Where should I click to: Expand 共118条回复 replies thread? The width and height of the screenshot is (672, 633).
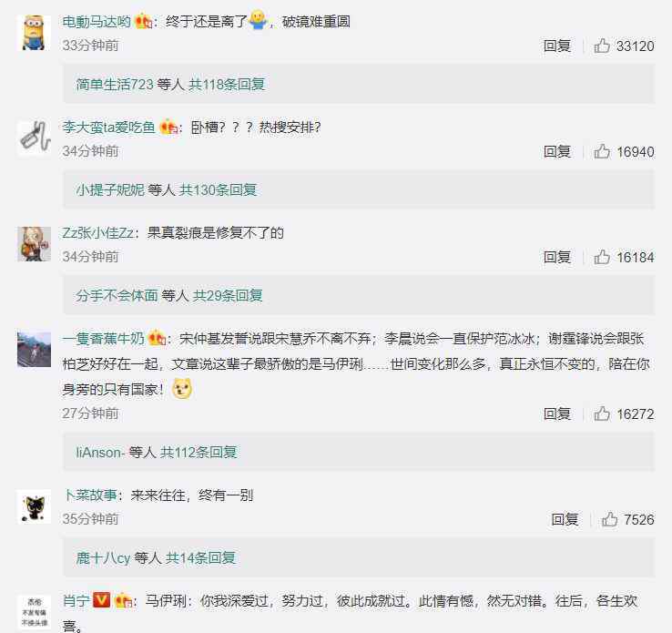pos(227,84)
